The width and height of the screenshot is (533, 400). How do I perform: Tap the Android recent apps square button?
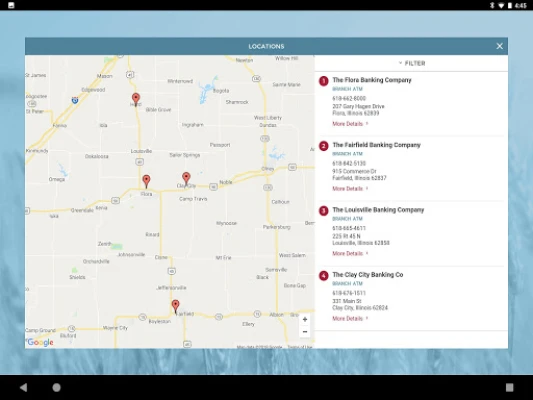click(x=509, y=387)
